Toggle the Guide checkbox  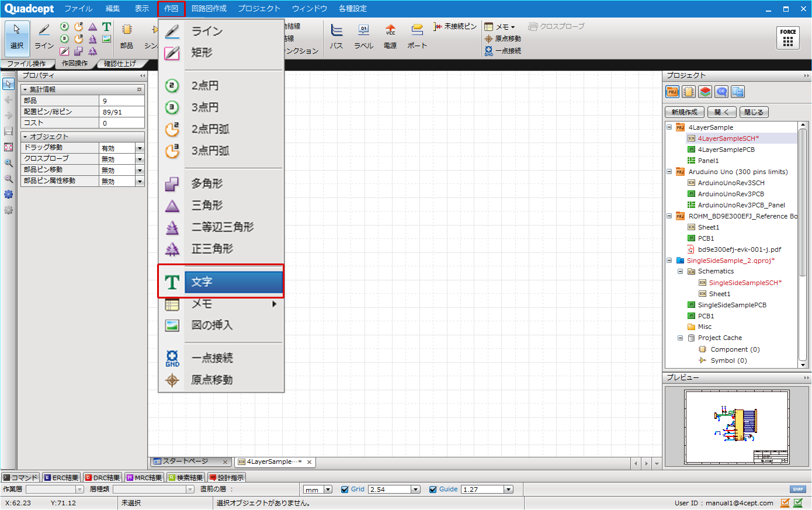[433, 490]
